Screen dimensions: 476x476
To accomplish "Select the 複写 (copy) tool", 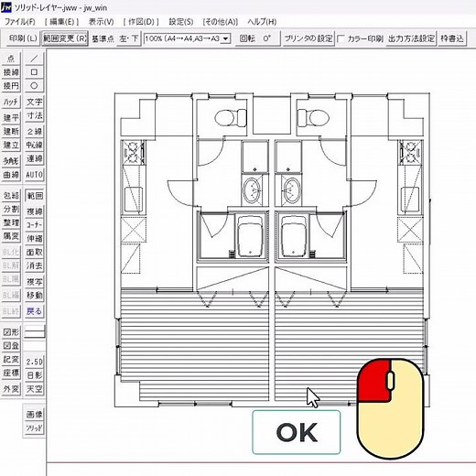I will coord(34,282).
